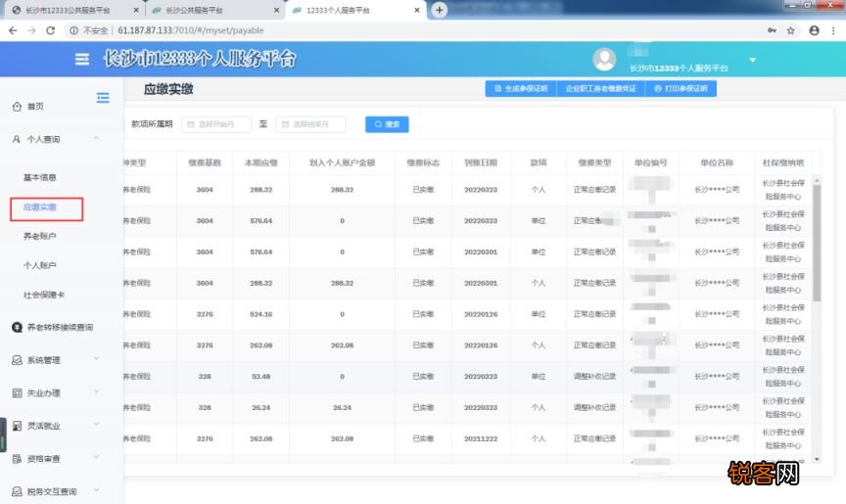The width and height of the screenshot is (846, 504).
Task: Click the 本期应缴 column header
Action: click(261, 162)
